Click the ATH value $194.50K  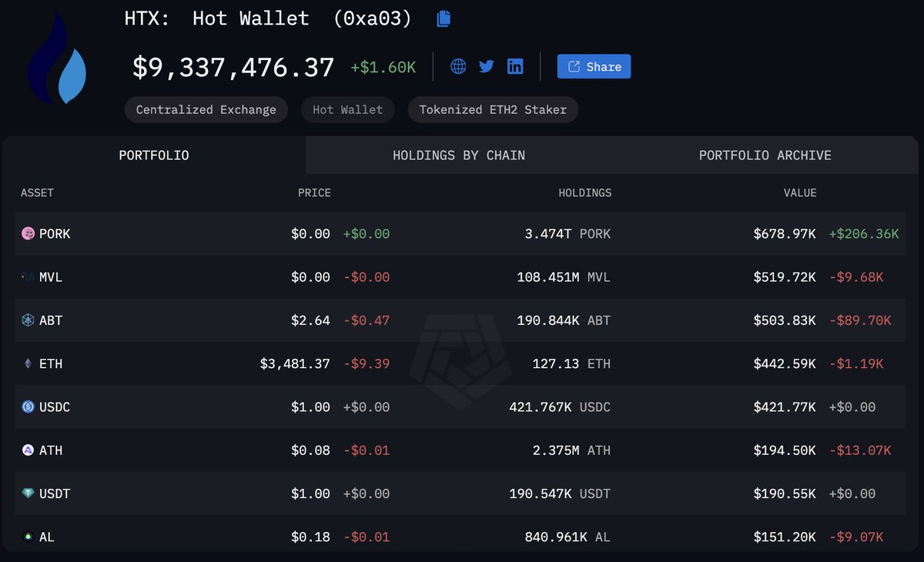(785, 450)
